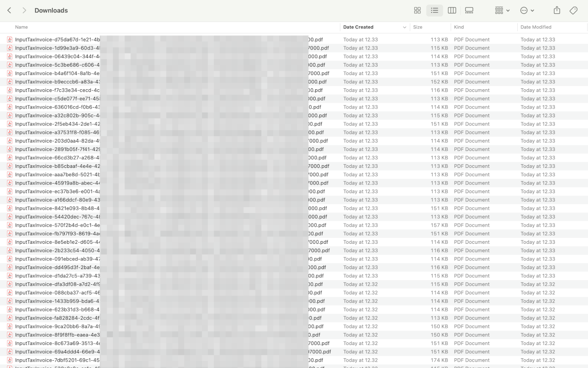The image size is (588, 368).
Task: Sort by the Size column header
Action: point(418,27)
